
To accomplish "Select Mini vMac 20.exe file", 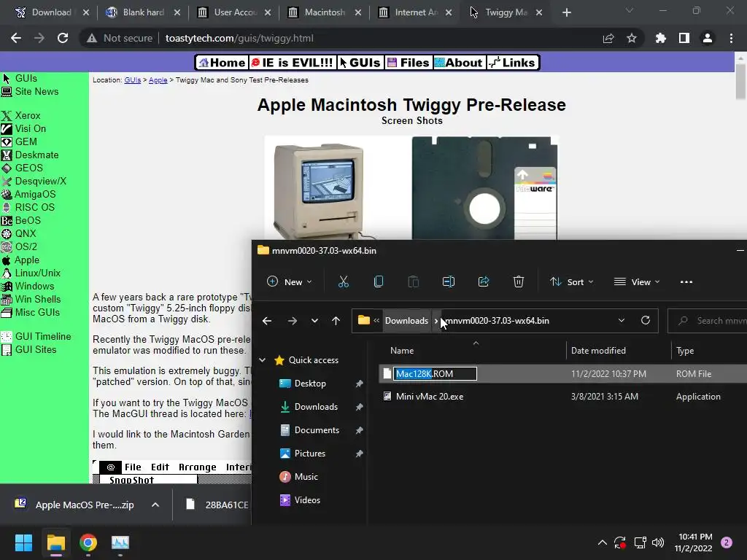I will coord(430,396).
